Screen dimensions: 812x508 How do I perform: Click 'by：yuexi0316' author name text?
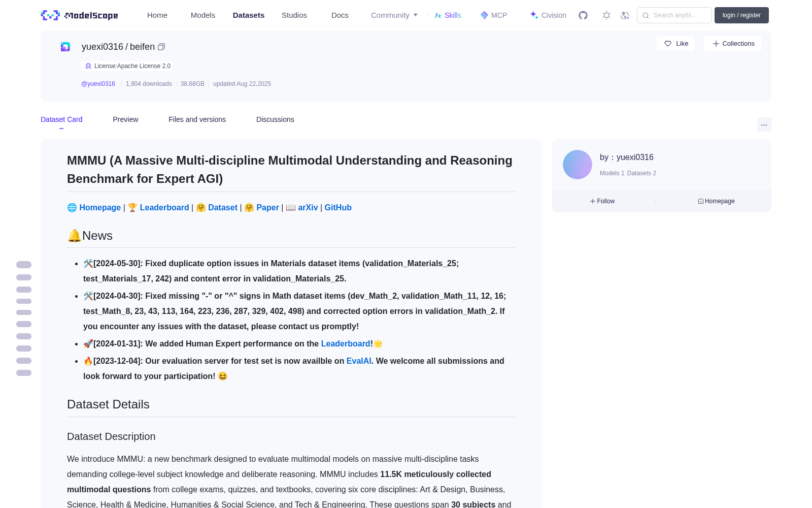(627, 157)
